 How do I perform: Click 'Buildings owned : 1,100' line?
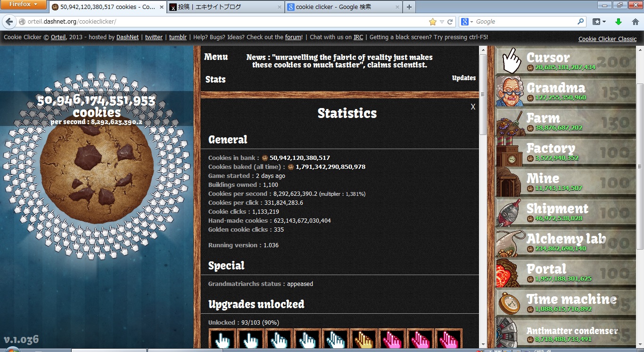tap(243, 185)
